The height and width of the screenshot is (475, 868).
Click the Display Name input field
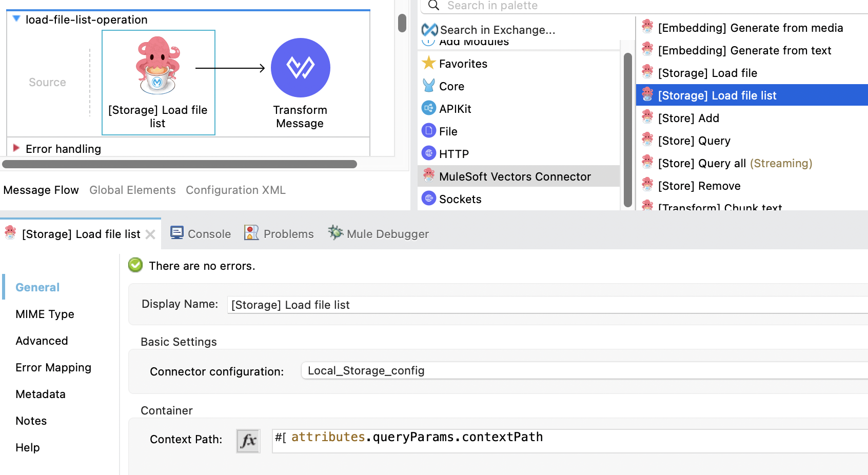[547, 305]
